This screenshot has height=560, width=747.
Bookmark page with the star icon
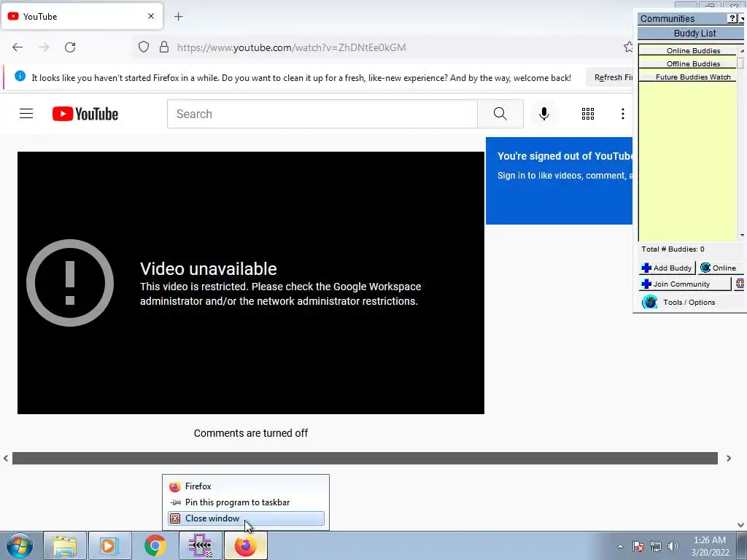tap(628, 47)
